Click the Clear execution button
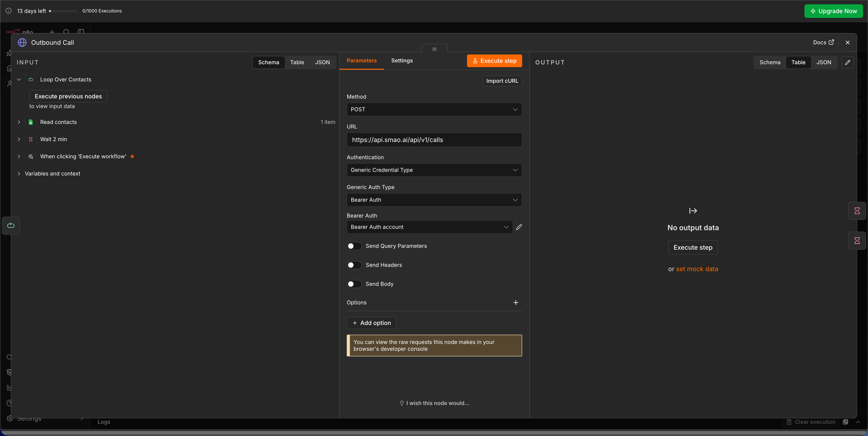Screen dimensions: 868x436 coord(811,422)
